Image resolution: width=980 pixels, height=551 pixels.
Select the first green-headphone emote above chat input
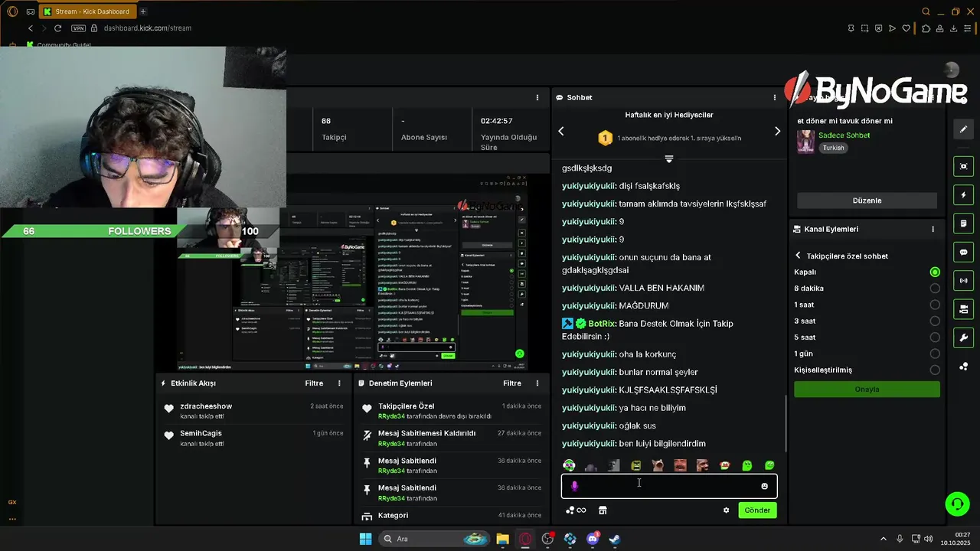pyautogui.click(x=569, y=465)
